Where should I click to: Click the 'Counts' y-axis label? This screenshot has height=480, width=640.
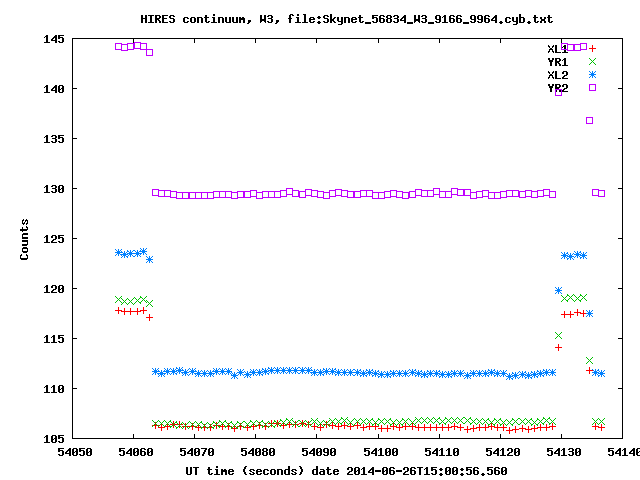coord(24,239)
